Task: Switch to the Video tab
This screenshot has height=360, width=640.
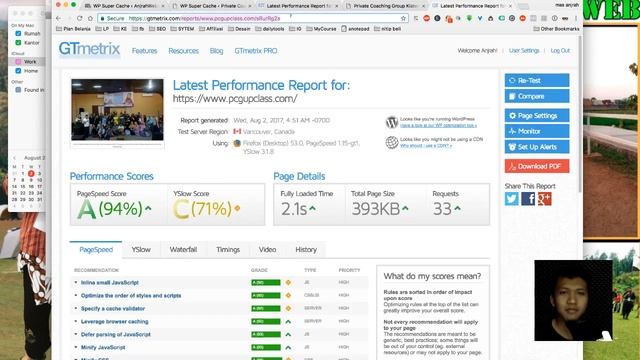Action: [267, 249]
